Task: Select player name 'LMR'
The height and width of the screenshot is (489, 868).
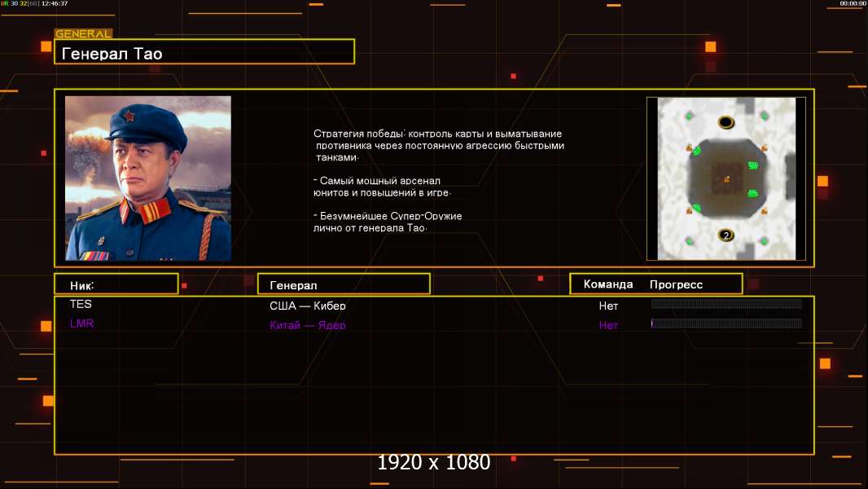Action: point(82,324)
